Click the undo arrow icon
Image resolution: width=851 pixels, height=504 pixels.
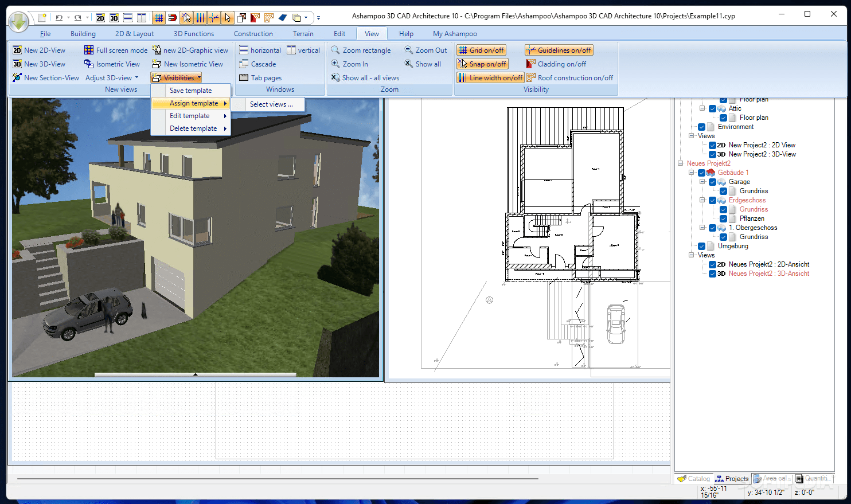point(58,18)
